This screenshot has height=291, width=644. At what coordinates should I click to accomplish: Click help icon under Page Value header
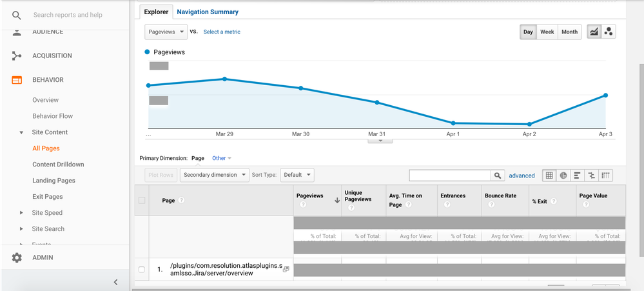tap(586, 205)
